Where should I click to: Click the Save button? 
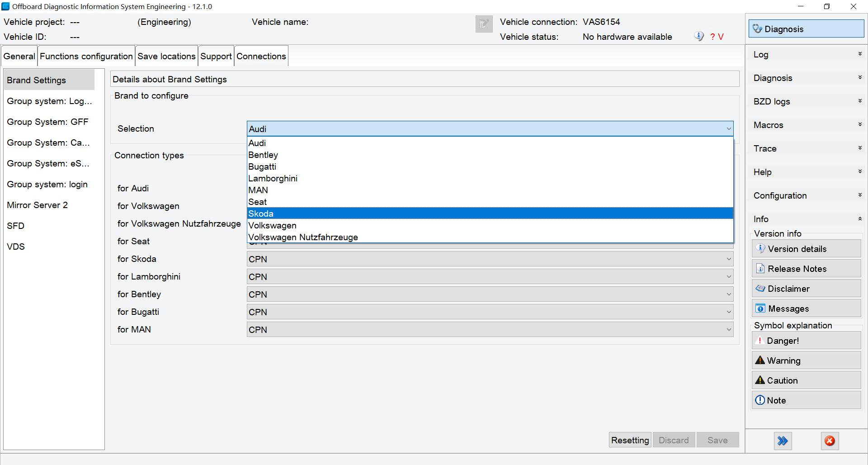[717, 440]
